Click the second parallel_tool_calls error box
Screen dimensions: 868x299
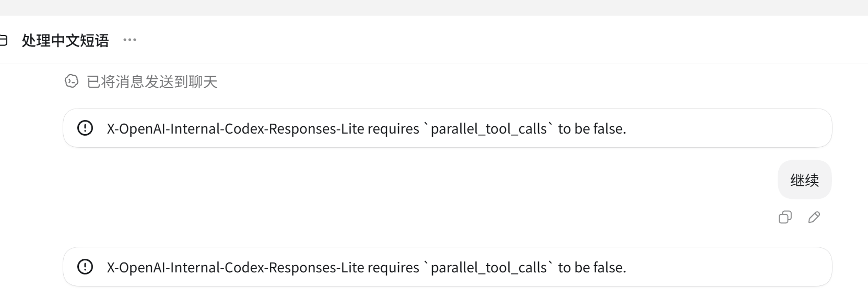point(447,267)
